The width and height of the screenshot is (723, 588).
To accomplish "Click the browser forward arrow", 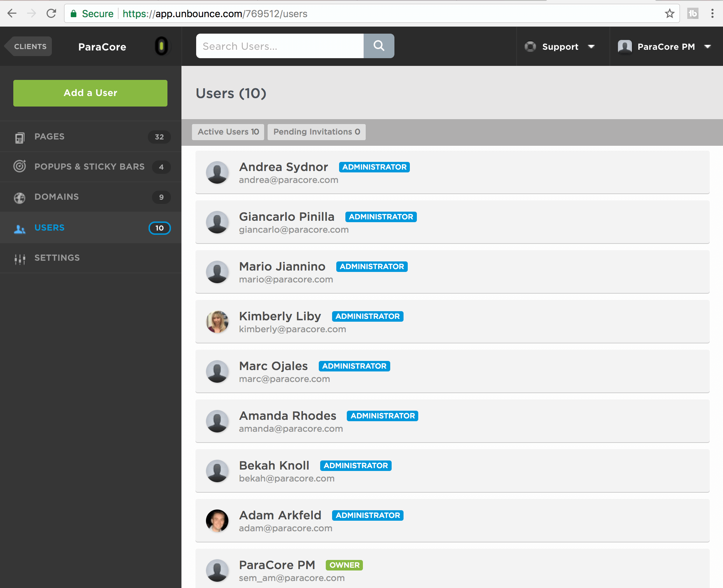I will [x=32, y=14].
